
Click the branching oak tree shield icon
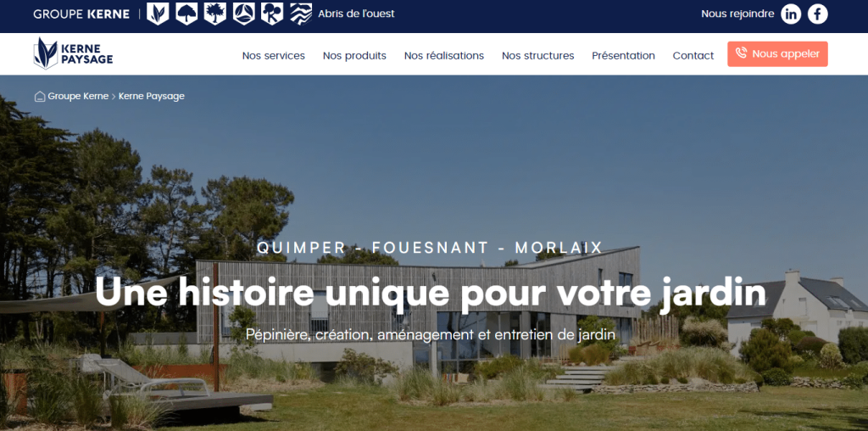[x=214, y=14]
